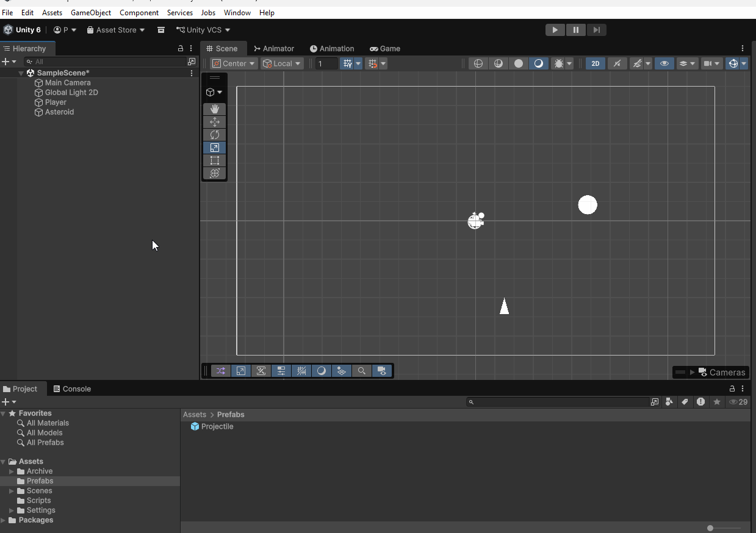
Task: Open the grid snapping dropdown arrow
Action: pos(383,63)
